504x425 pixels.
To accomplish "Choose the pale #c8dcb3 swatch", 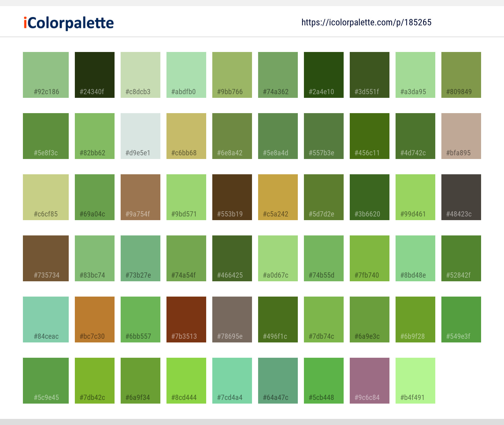I will coord(141,75).
